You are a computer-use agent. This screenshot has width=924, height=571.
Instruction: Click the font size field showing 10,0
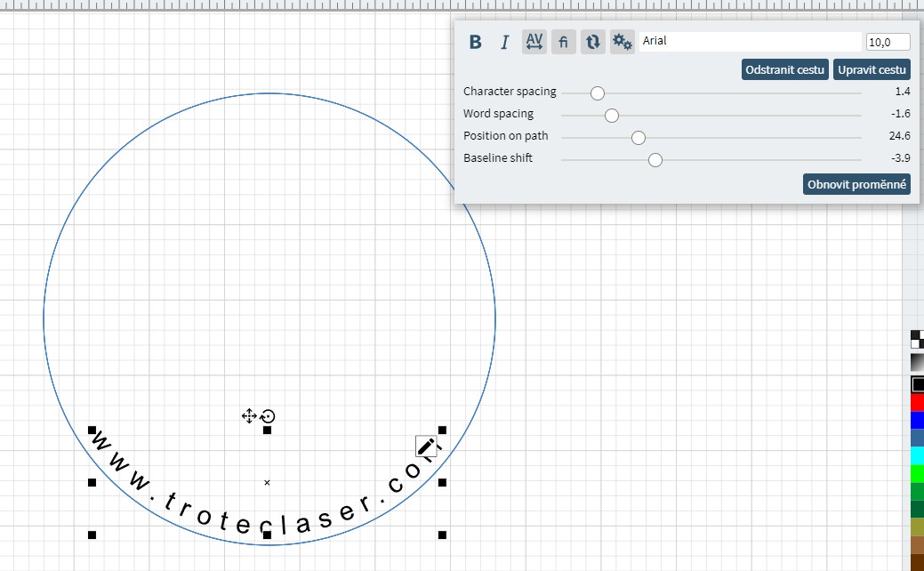(x=888, y=42)
